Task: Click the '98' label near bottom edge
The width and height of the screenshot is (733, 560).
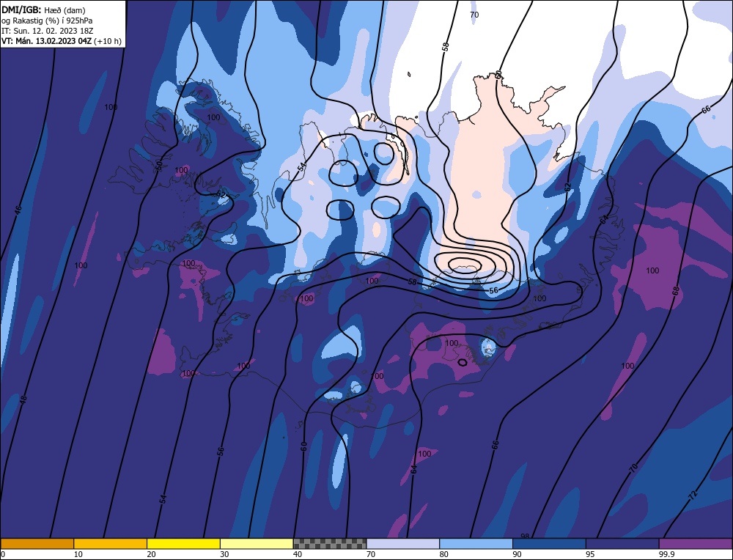Action: coord(525,536)
